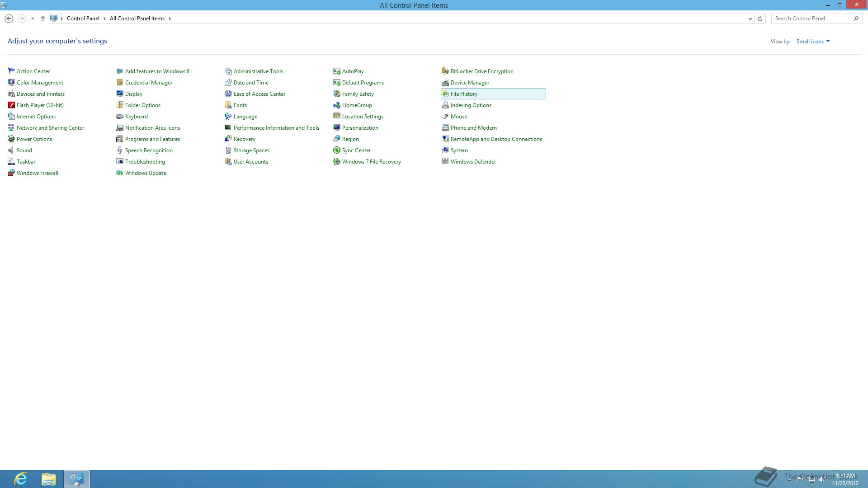Open Troubleshooting
Viewport: 868px width, 488px height.
point(145,162)
